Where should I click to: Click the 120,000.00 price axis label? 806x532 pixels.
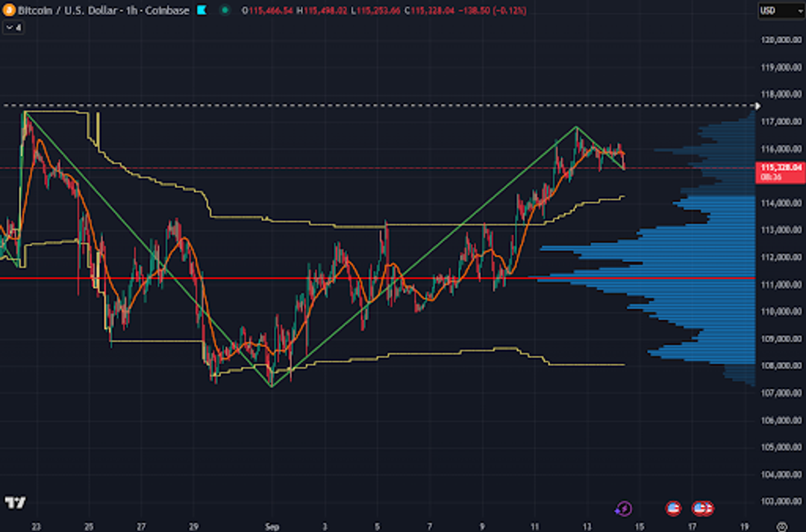[x=781, y=40]
